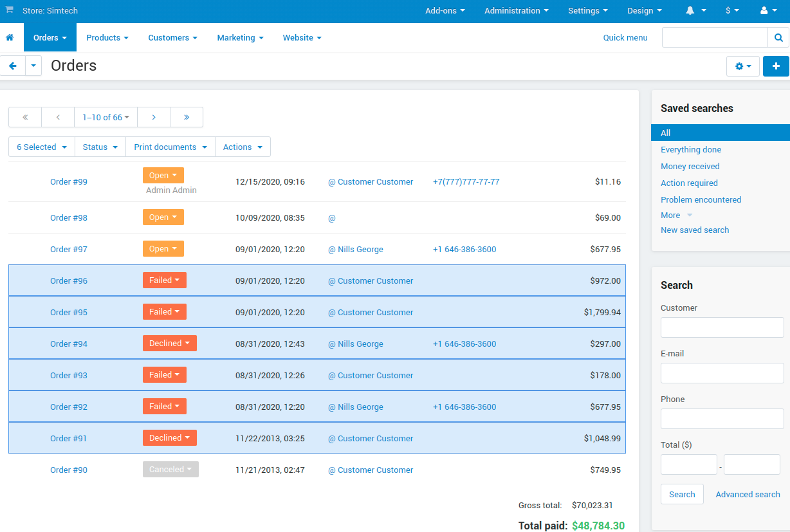
Task: Open the Add-ons menu
Action: tap(445, 11)
